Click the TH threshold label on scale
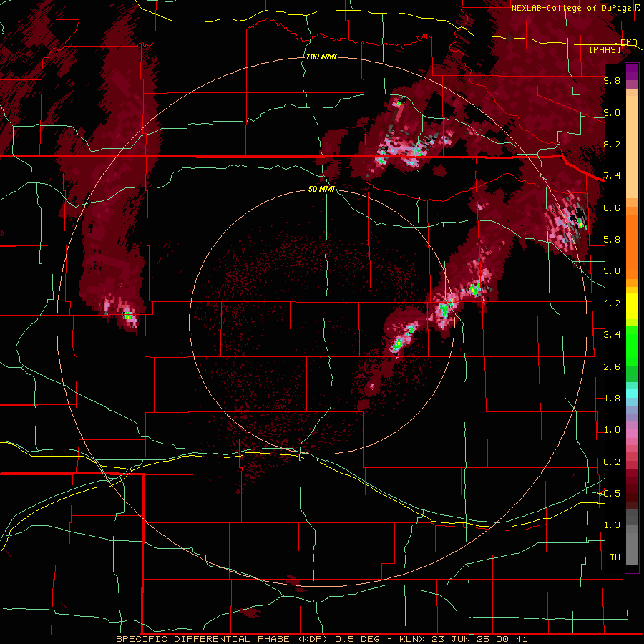The width and height of the screenshot is (644, 644). (x=615, y=557)
